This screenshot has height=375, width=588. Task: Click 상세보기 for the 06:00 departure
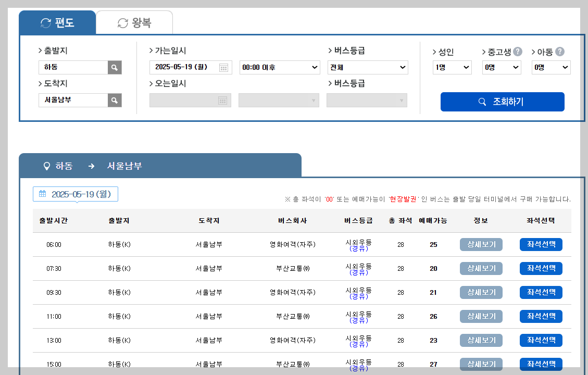click(481, 244)
